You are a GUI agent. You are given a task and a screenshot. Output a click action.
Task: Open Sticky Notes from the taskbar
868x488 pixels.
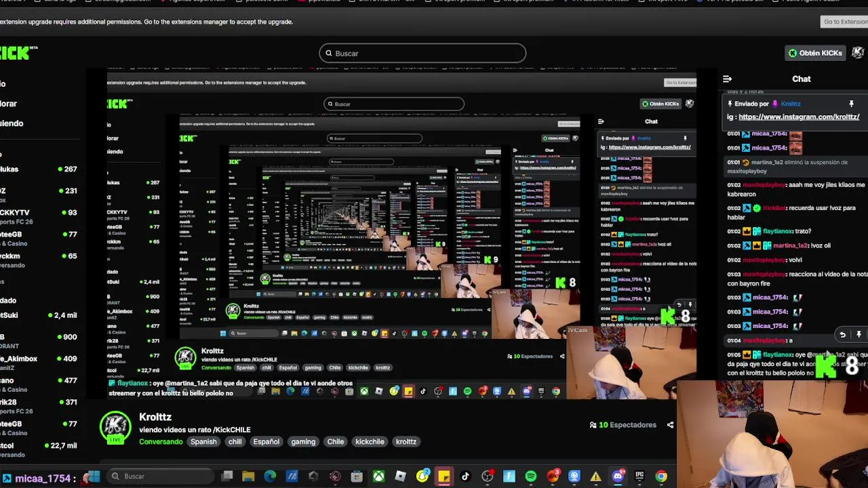pyautogui.click(x=443, y=476)
